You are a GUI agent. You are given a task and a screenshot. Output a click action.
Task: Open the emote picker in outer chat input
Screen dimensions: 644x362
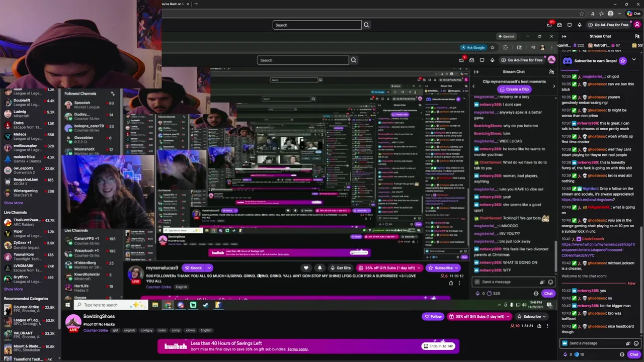[636, 343]
